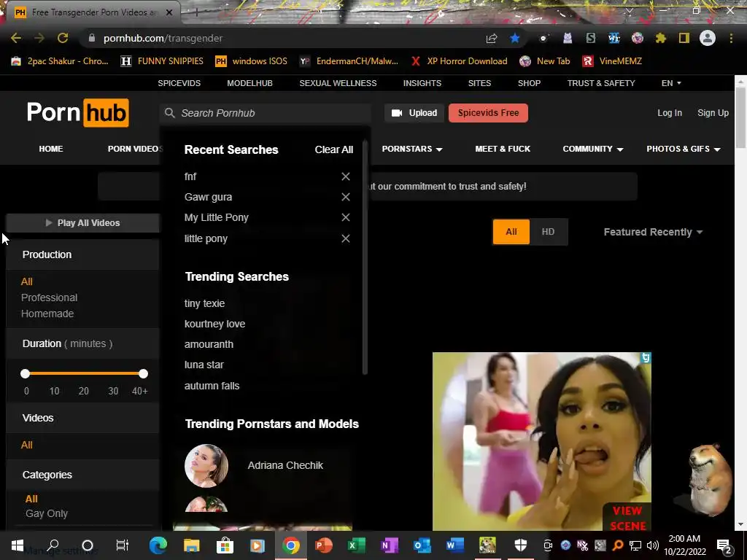Select All under Production filter

tap(27, 281)
